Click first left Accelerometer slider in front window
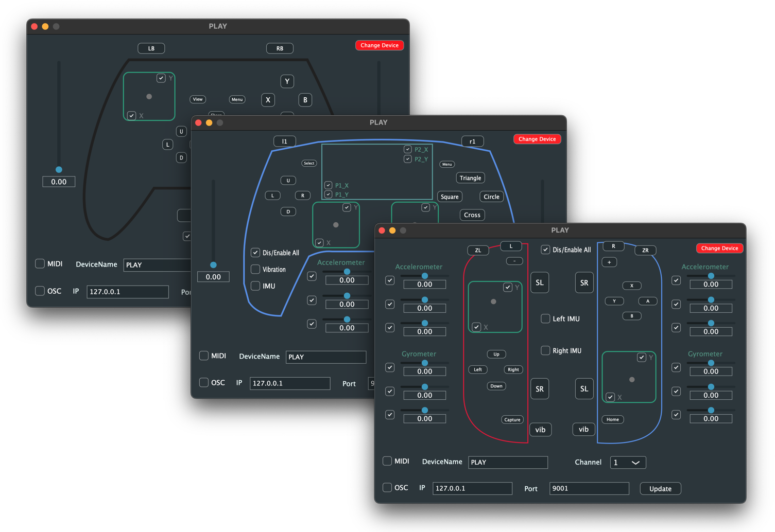 425,276
